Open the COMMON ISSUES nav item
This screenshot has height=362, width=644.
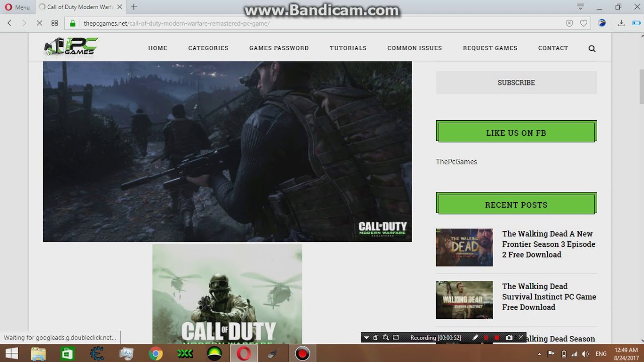pyautogui.click(x=415, y=48)
